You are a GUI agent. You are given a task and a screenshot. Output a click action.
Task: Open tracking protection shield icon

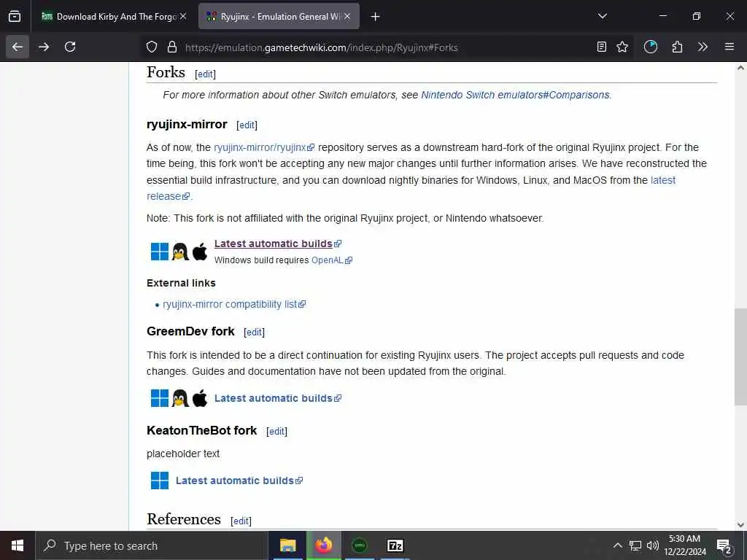pyautogui.click(x=152, y=47)
